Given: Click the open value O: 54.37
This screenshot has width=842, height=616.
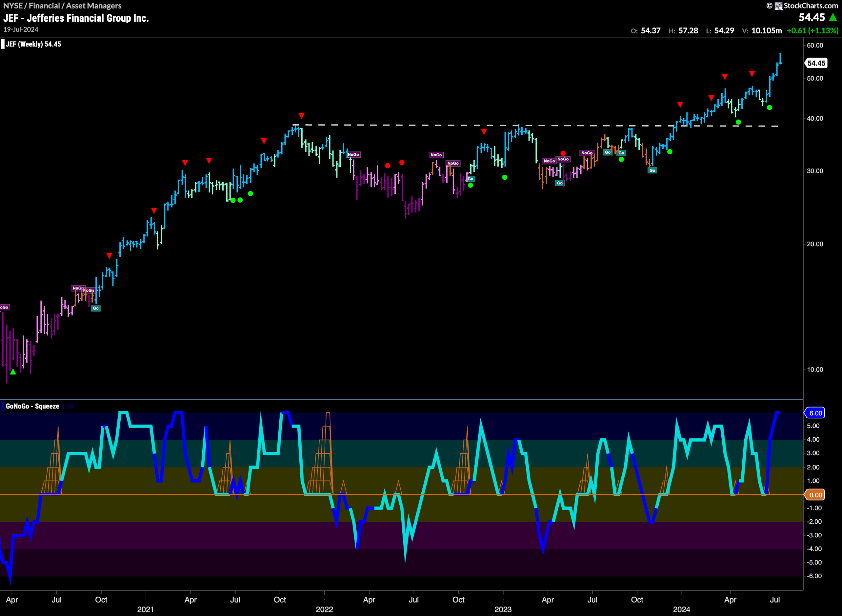Looking at the screenshot, I should click(x=646, y=31).
